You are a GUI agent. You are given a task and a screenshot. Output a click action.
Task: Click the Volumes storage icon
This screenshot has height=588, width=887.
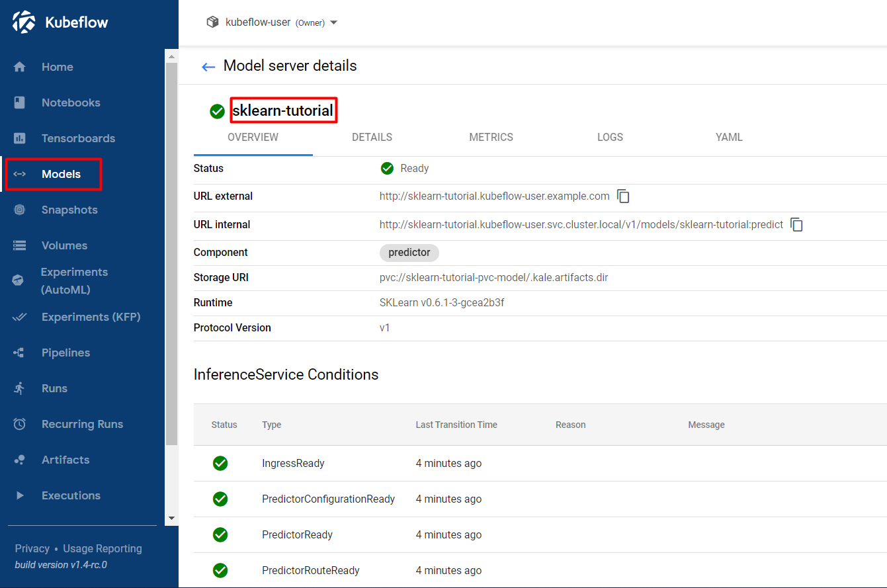20,245
